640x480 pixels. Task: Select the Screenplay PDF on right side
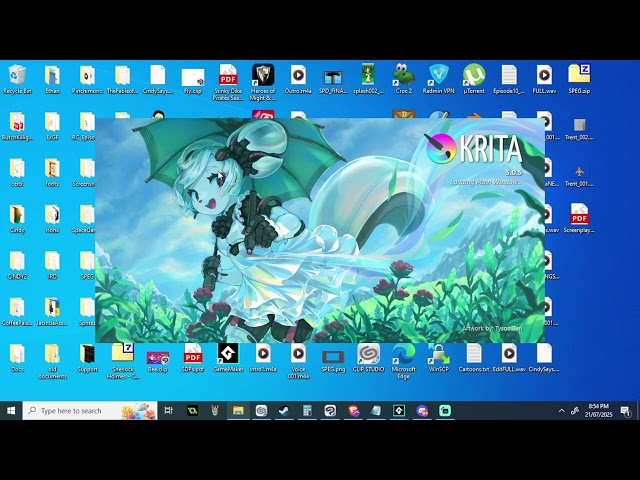point(579,218)
